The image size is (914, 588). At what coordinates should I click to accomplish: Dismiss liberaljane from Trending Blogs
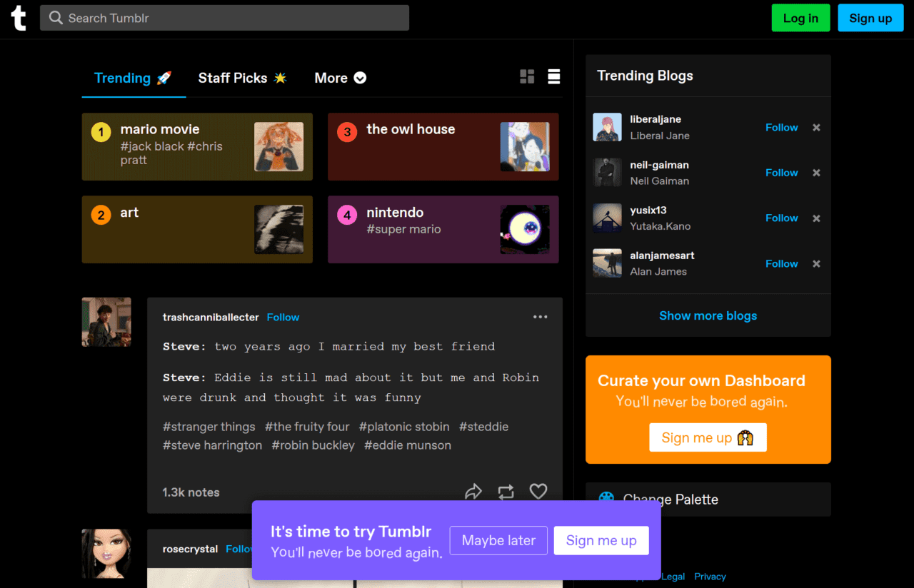(x=816, y=127)
